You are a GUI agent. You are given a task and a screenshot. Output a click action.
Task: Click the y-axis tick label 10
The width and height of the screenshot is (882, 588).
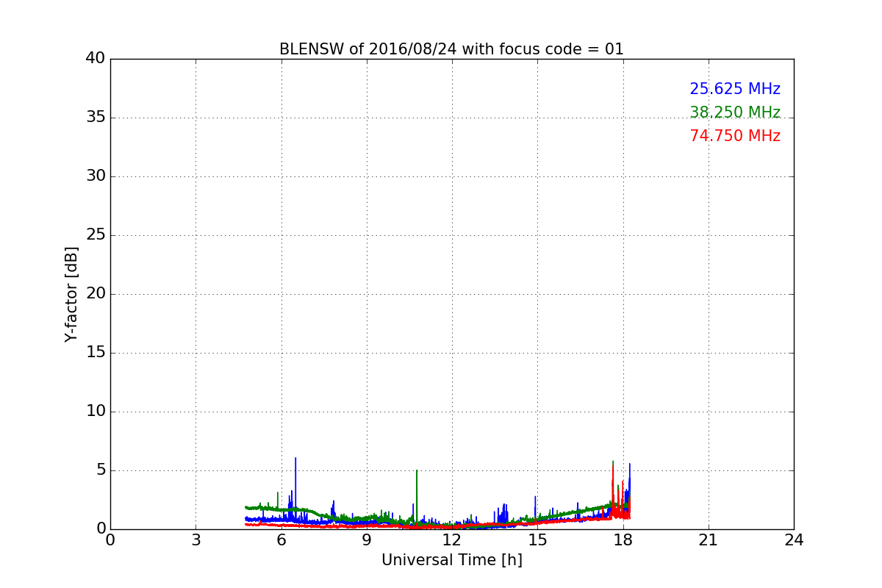[96, 412]
